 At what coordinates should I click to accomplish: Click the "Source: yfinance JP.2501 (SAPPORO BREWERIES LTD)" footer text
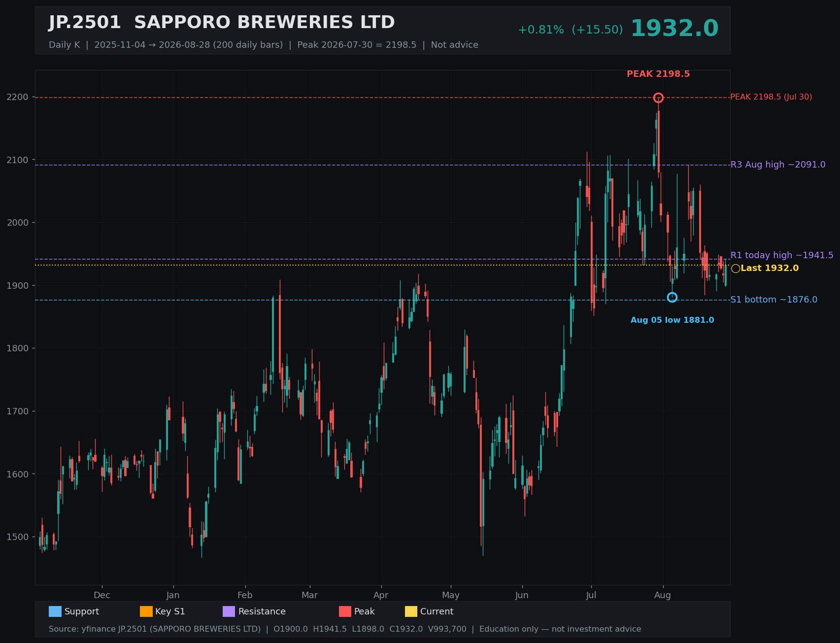coord(155,629)
